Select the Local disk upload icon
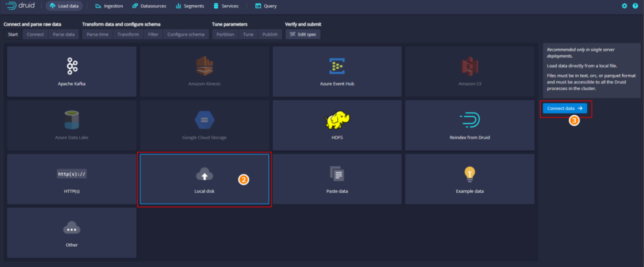 coord(204,174)
